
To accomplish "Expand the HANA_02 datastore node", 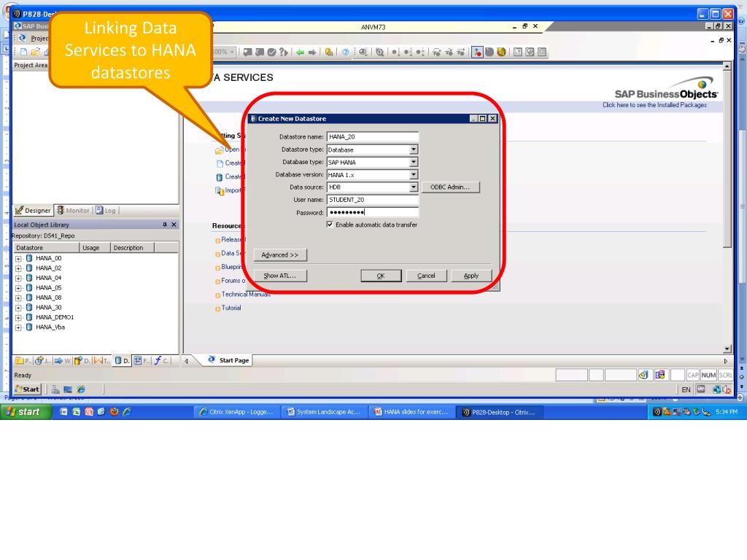I will tap(18, 268).
